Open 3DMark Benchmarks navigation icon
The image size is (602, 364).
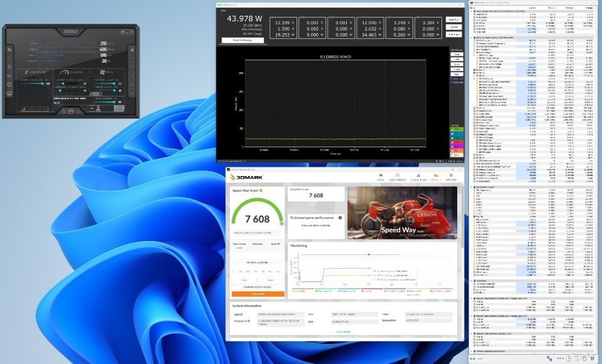click(x=398, y=175)
